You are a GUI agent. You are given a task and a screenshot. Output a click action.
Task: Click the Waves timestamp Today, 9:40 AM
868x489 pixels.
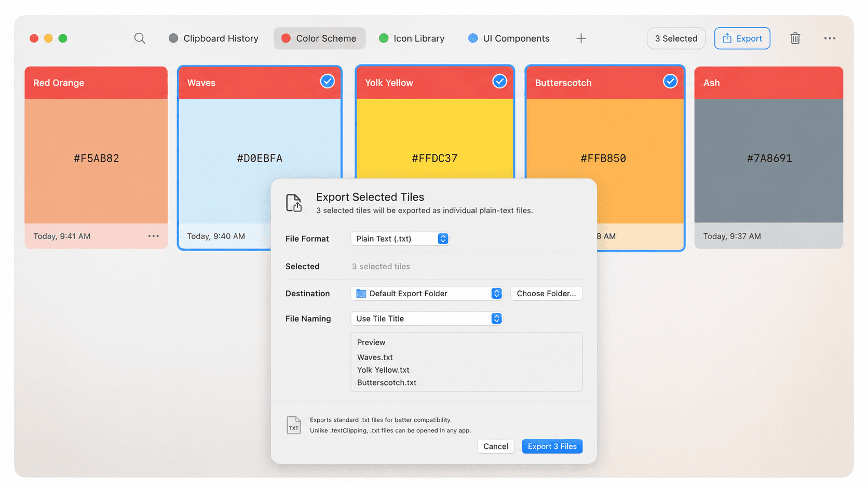point(216,236)
